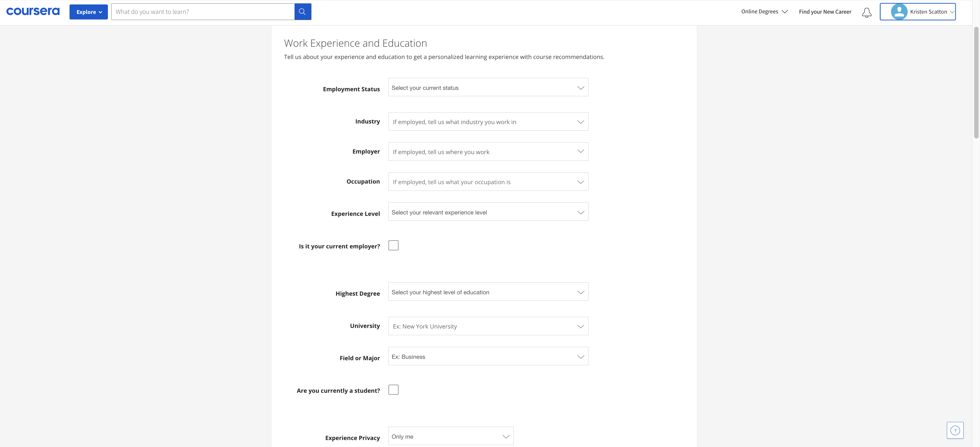980x447 pixels.
Task: Open the Industry selection dropdown
Action: tap(488, 122)
